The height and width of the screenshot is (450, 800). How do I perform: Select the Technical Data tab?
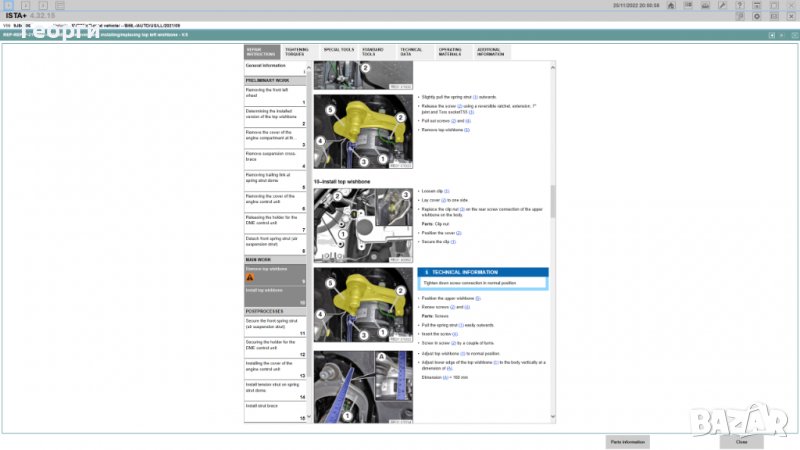coord(411,52)
